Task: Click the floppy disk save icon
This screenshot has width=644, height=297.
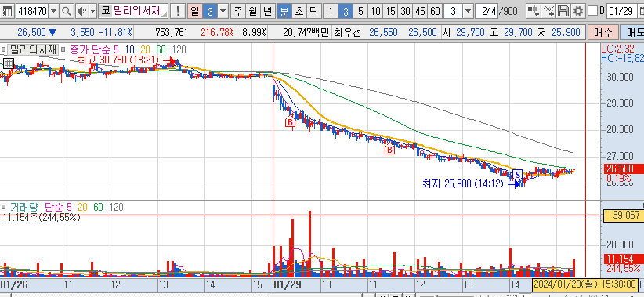Action: [x=564, y=11]
